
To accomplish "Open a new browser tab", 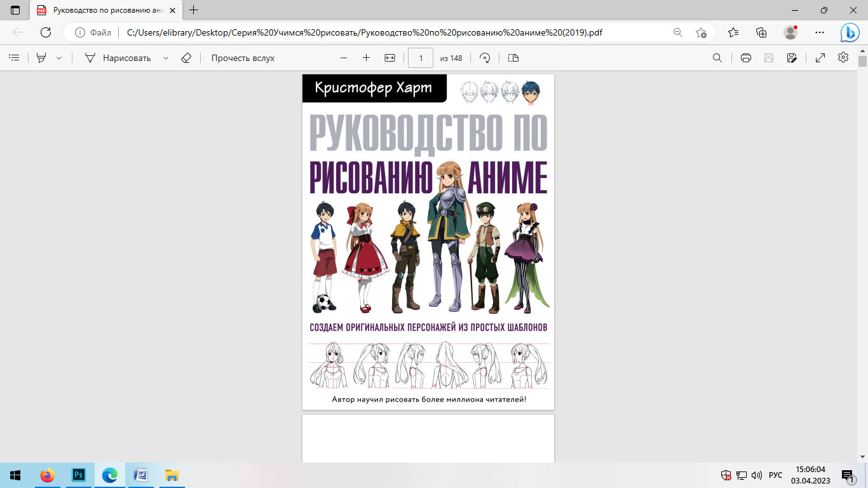I will point(194,10).
